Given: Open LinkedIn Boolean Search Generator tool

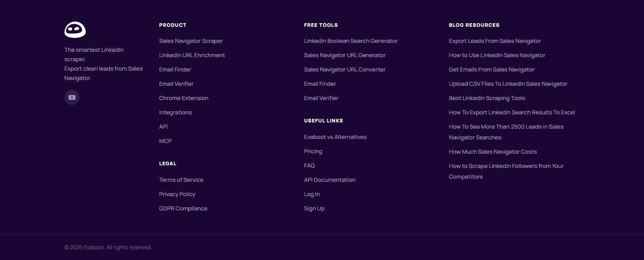Looking at the screenshot, I should [x=351, y=41].
